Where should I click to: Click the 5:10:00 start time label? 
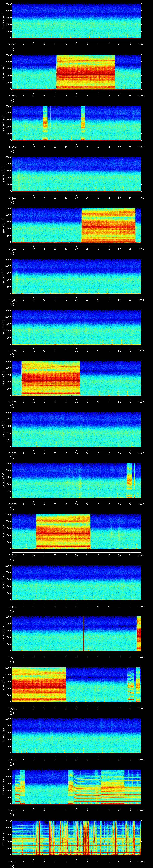[12, 44]
